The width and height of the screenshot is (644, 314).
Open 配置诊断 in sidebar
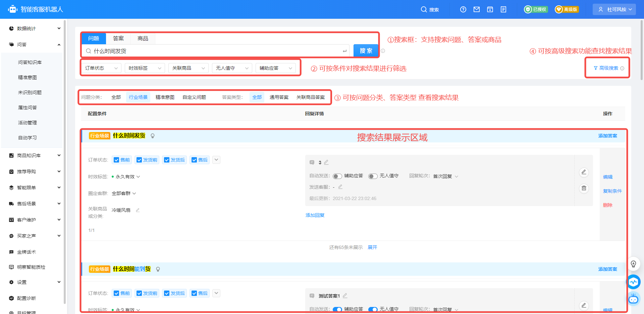pyautogui.click(x=26, y=298)
